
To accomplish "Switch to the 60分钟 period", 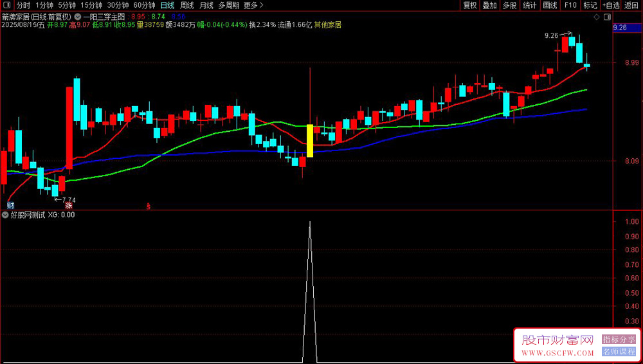I will click(x=144, y=5).
